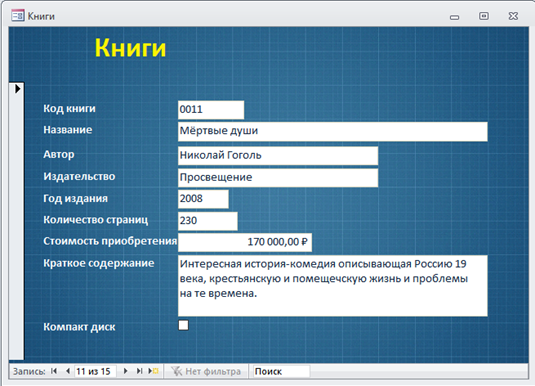The width and height of the screenshot is (535, 386).
Task: Click the Краткое содержание label
Action: [x=99, y=263]
